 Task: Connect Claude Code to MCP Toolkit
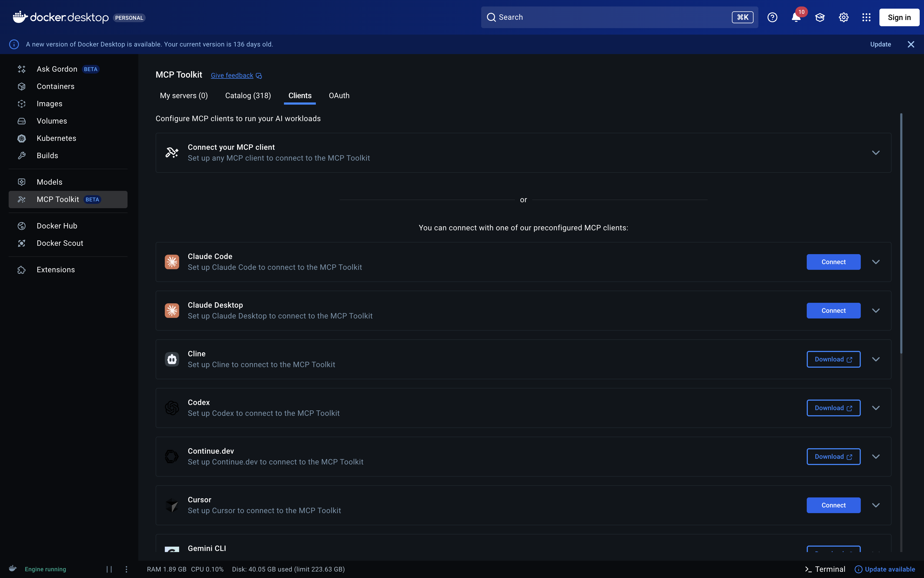[x=833, y=262]
